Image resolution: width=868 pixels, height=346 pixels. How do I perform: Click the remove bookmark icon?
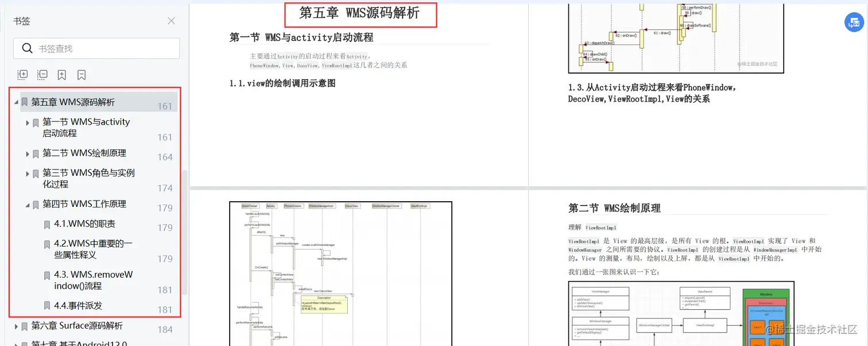(81, 75)
